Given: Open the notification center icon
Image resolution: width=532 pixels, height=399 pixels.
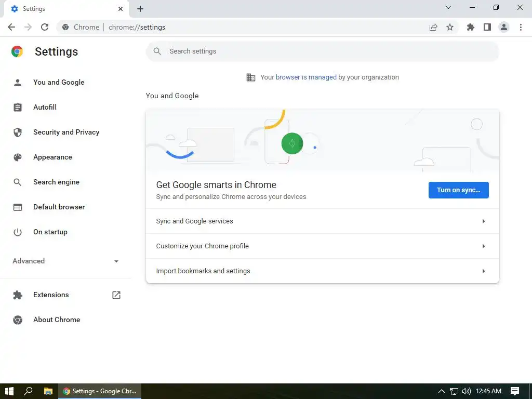Looking at the screenshot, I should pyautogui.click(x=515, y=391).
